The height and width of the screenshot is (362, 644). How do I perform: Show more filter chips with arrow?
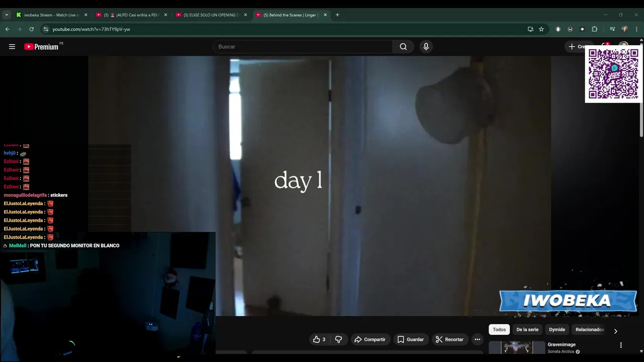615,331
